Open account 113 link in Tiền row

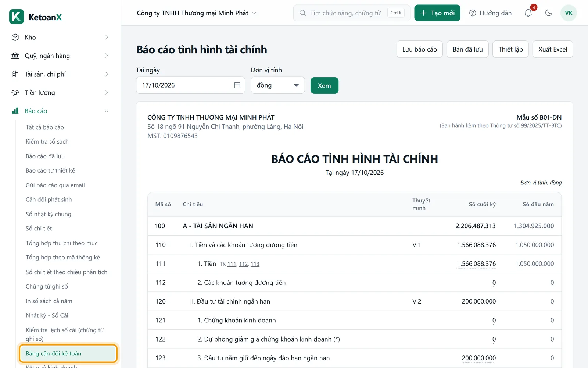click(255, 264)
